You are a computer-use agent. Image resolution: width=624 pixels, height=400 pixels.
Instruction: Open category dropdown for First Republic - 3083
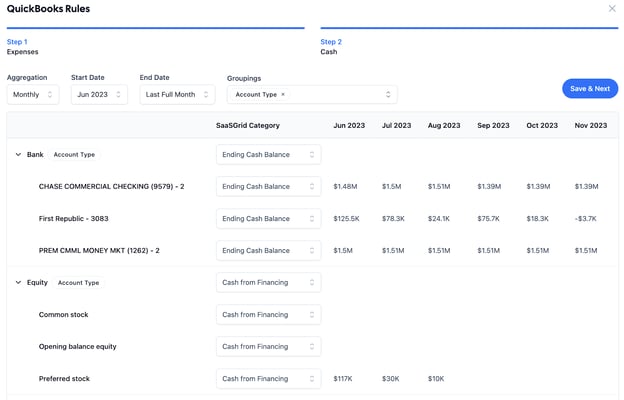269,219
